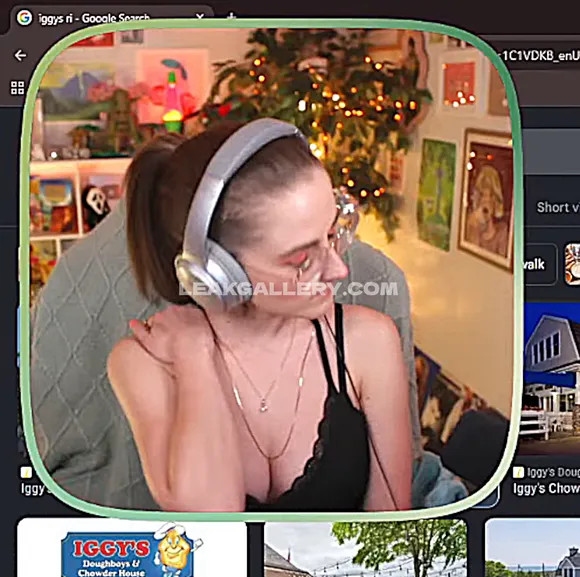Click the Iggy result label at left

click(33, 489)
